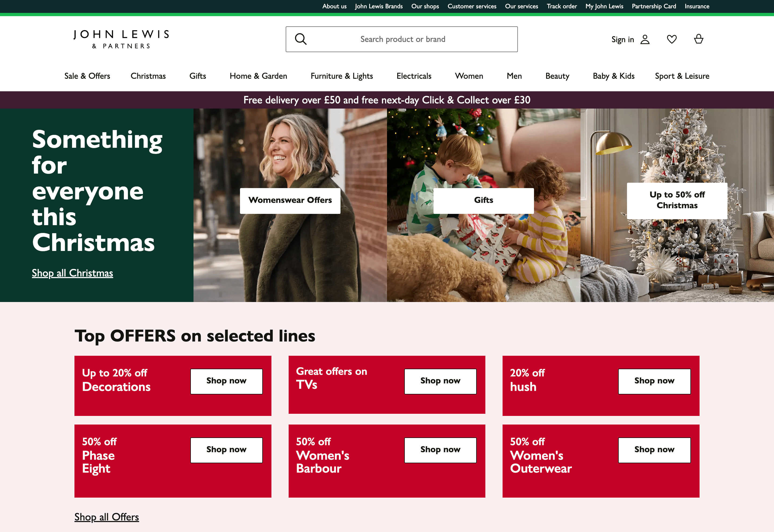Click Shop all Offers link
Image resolution: width=774 pixels, height=532 pixels.
(x=107, y=517)
